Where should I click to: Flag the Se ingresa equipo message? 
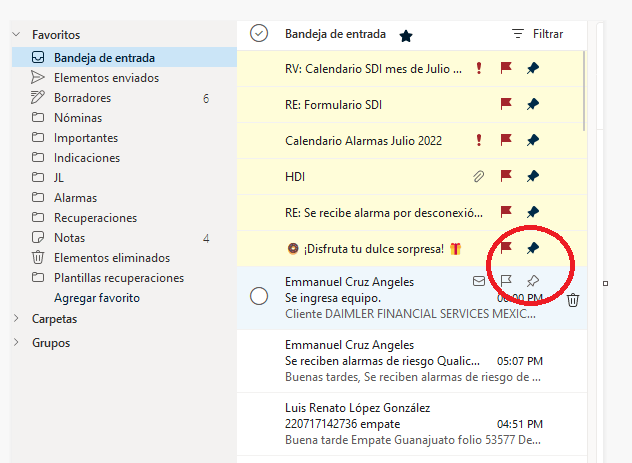(506, 280)
